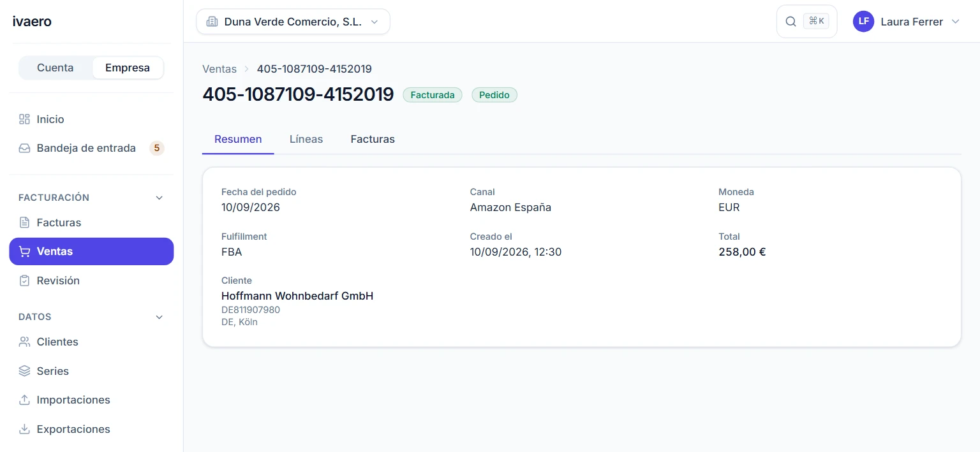Viewport: 980px width, 452px height.
Task: Open Clientes in sidebar
Action: pos(91,342)
